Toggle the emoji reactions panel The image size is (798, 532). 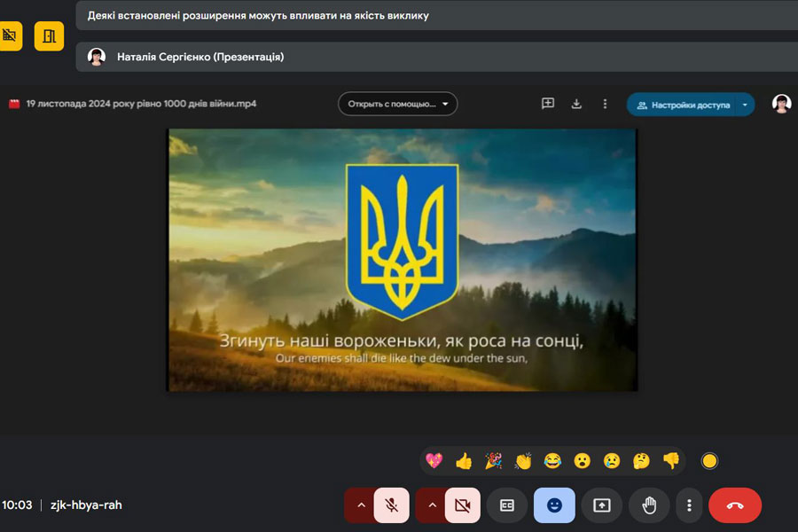554,505
